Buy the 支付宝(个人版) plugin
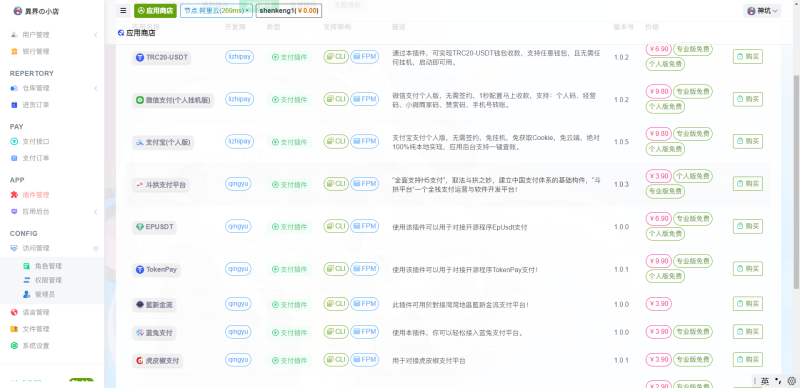This screenshot has width=800, height=388. 748,141
